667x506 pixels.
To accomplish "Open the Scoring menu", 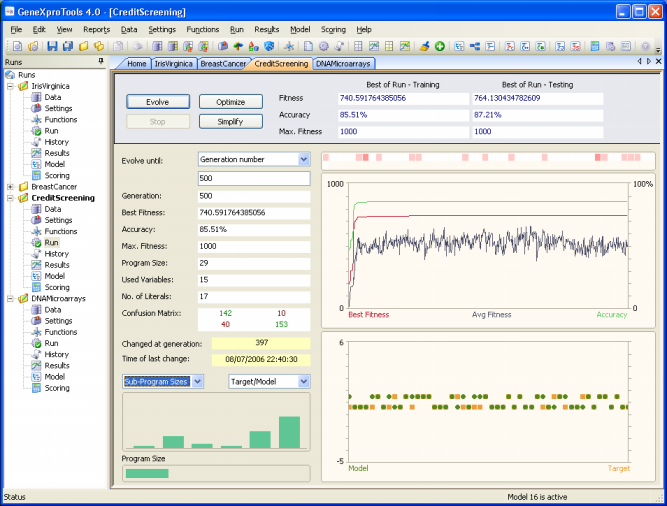I will (x=333, y=29).
